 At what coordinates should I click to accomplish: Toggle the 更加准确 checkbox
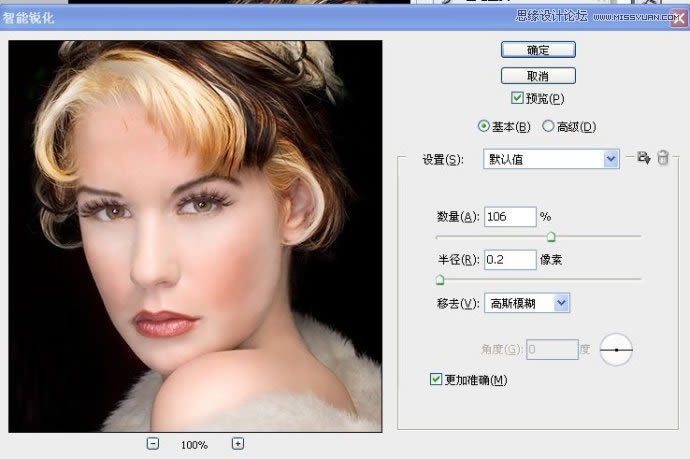(x=435, y=380)
